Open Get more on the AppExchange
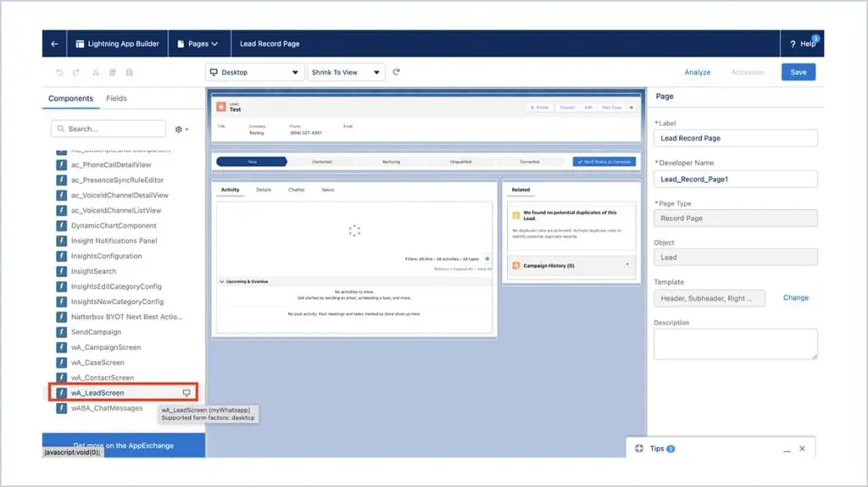Image resolution: width=868 pixels, height=487 pixels. point(124,445)
